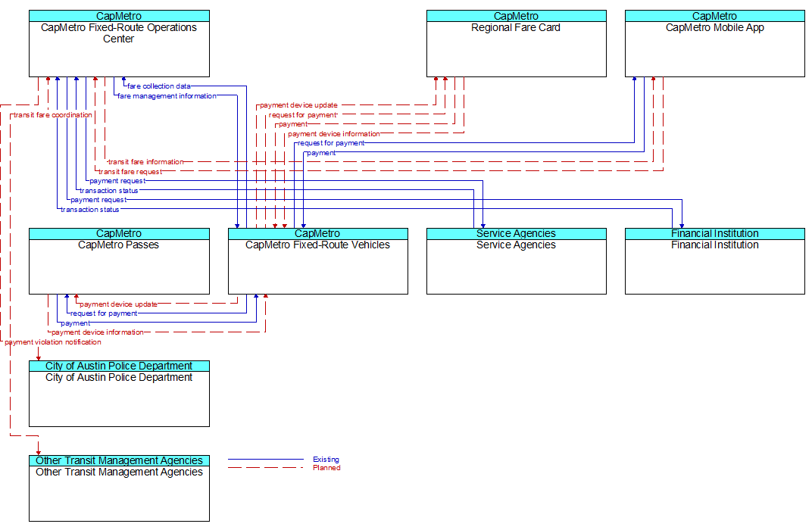Click the CapMetro Passes box title
This screenshot has height=530, width=812.
coord(119,245)
